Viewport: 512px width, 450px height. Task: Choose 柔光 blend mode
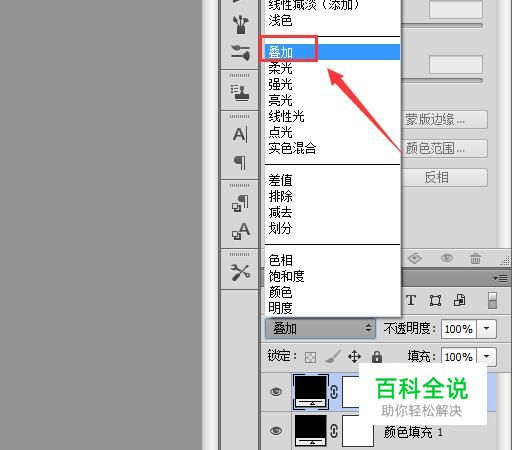pyautogui.click(x=333, y=68)
